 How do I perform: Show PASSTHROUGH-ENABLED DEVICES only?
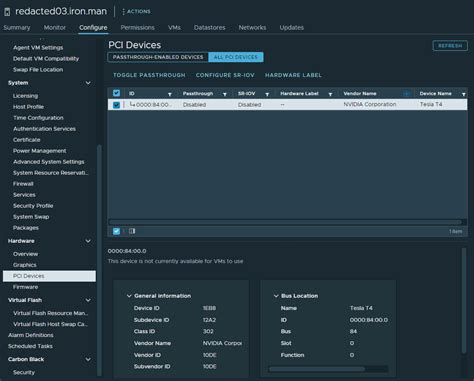point(158,57)
